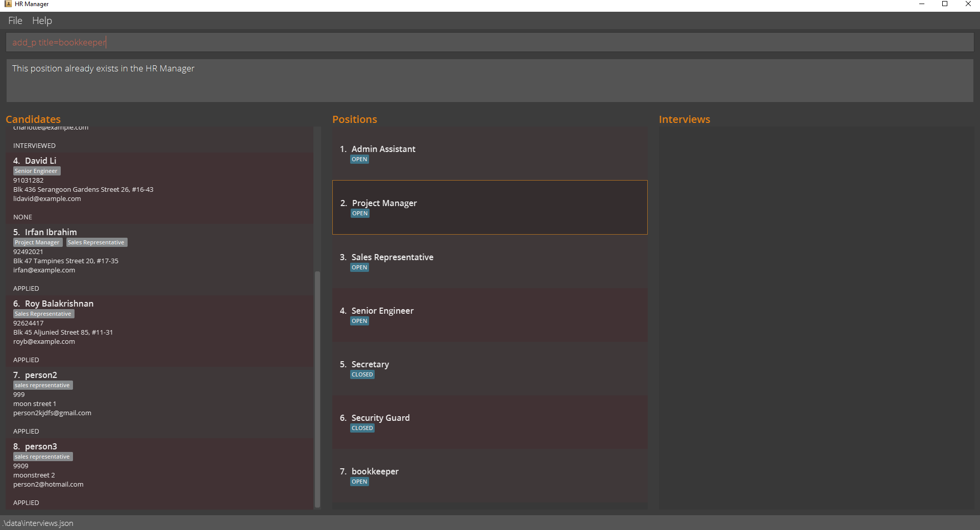980x530 pixels.
Task: Click the command input field
Action: [489, 42]
